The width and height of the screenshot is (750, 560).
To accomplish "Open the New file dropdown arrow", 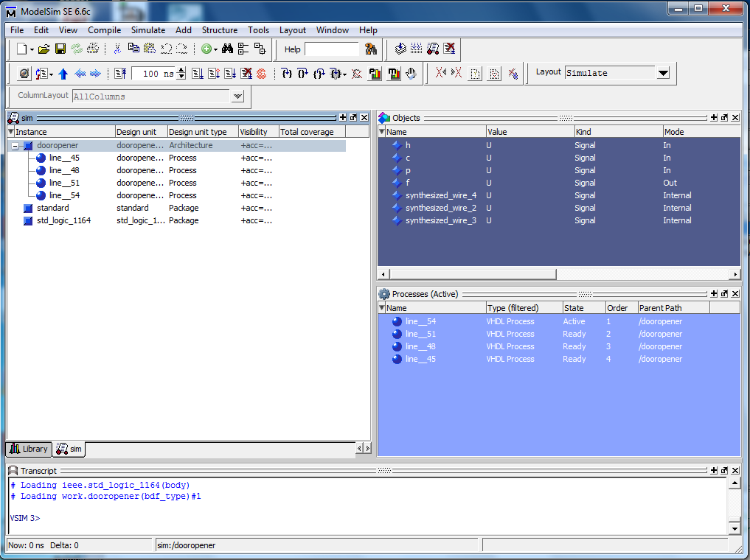I will [32, 49].
